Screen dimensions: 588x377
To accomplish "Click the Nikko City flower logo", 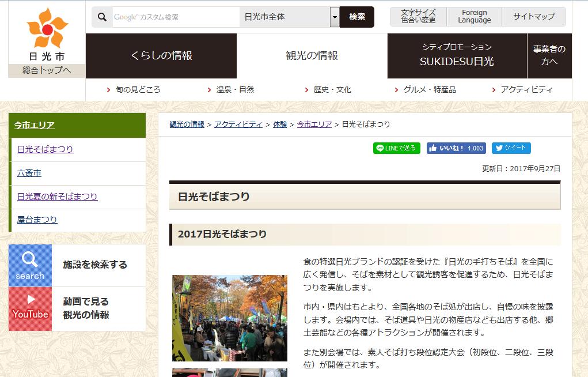I will 47,28.
